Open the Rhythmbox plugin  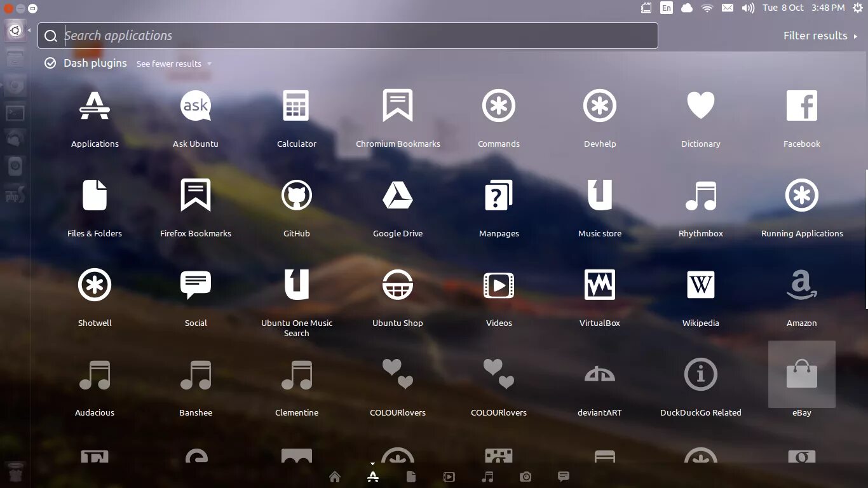click(701, 195)
